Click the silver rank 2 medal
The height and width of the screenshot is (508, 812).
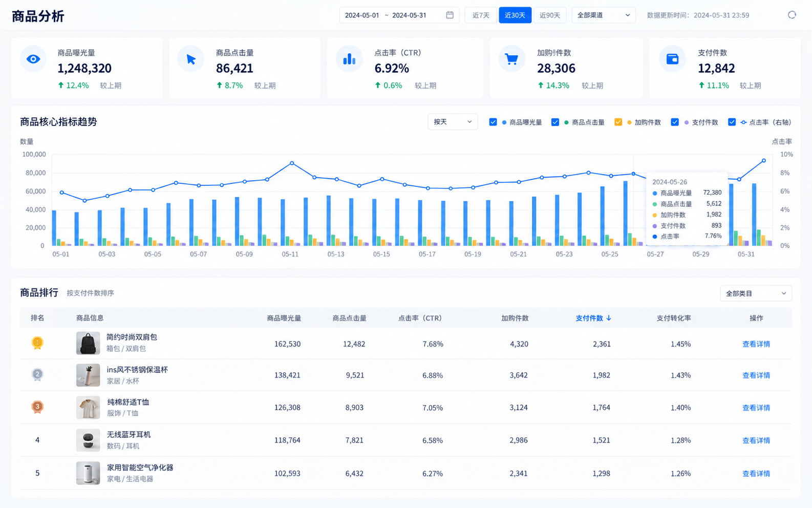tap(37, 375)
